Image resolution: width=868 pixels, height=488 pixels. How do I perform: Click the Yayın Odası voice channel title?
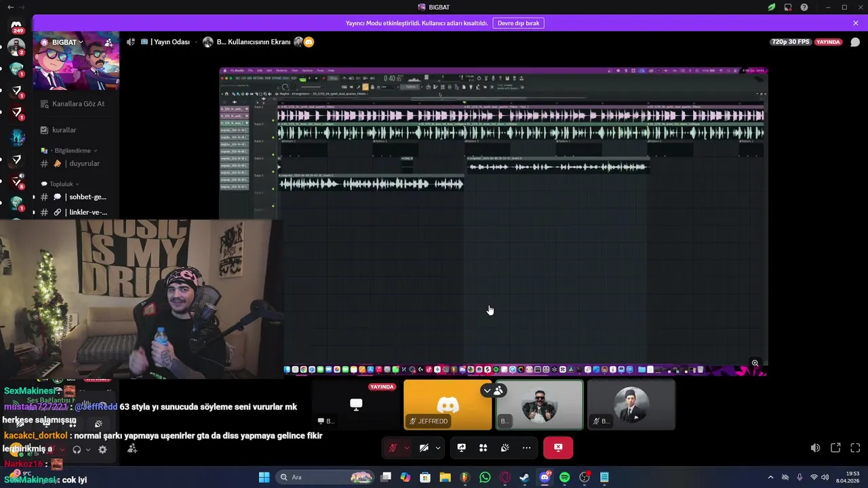[x=165, y=42]
